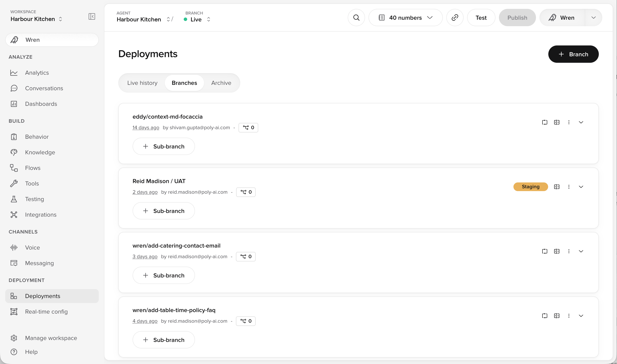Open compare icon on eddy/context-md-focaccia
The height and width of the screenshot is (364, 617).
click(x=557, y=122)
